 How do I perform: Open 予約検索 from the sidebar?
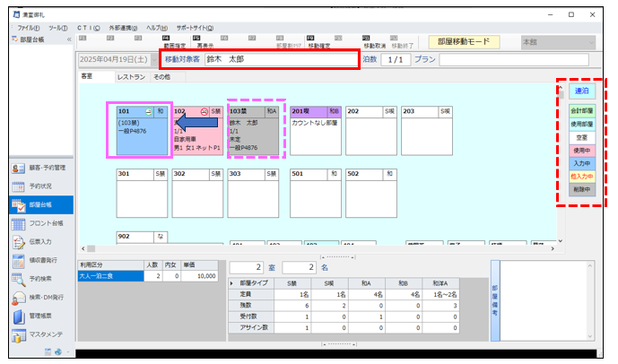38,279
